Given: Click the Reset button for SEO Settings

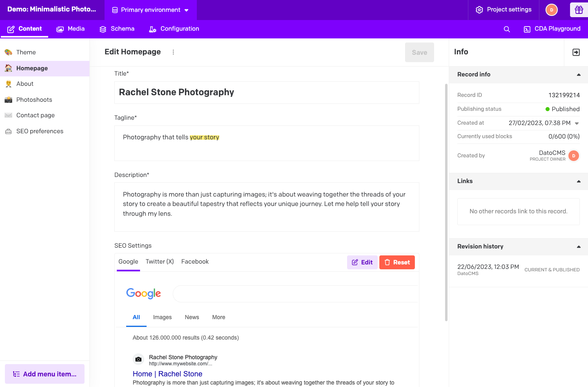Looking at the screenshot, I should click(x=397, y=262).
